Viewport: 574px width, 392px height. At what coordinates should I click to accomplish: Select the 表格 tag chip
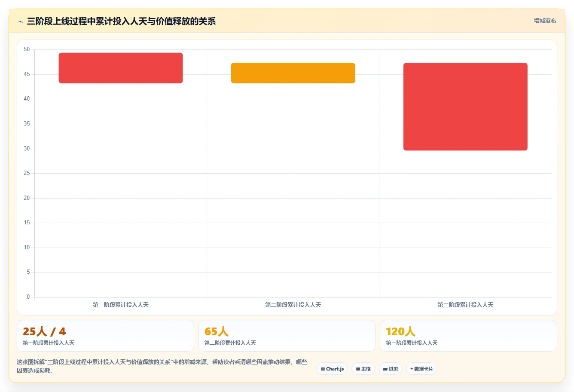click(x=363, y=369)
